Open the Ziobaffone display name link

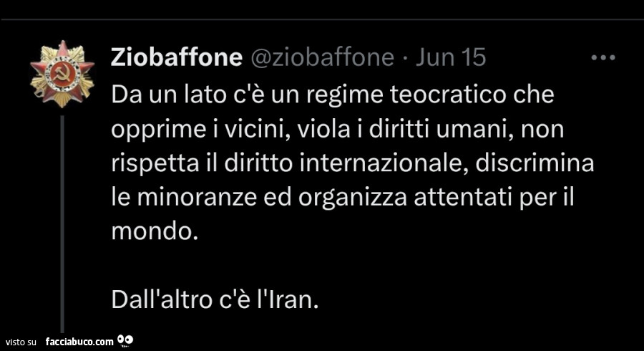pos(176,57)
